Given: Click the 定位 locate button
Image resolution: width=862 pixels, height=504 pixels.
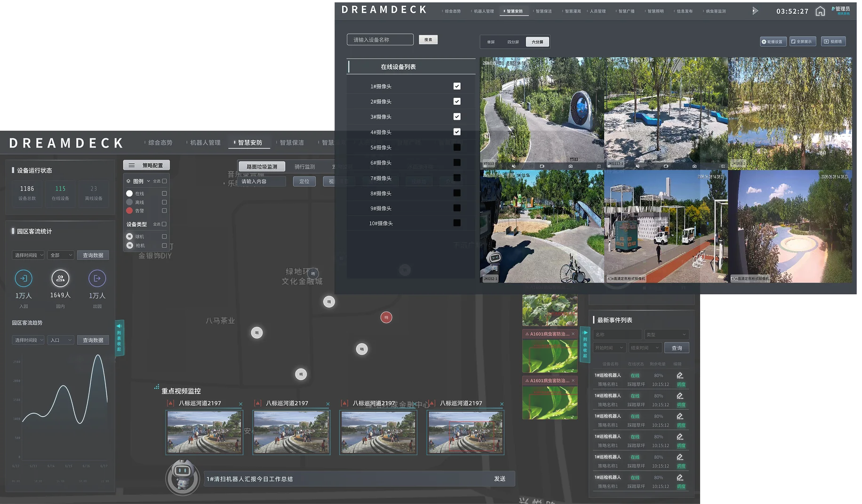Looking at the screenshot, I should pos(304,181).
